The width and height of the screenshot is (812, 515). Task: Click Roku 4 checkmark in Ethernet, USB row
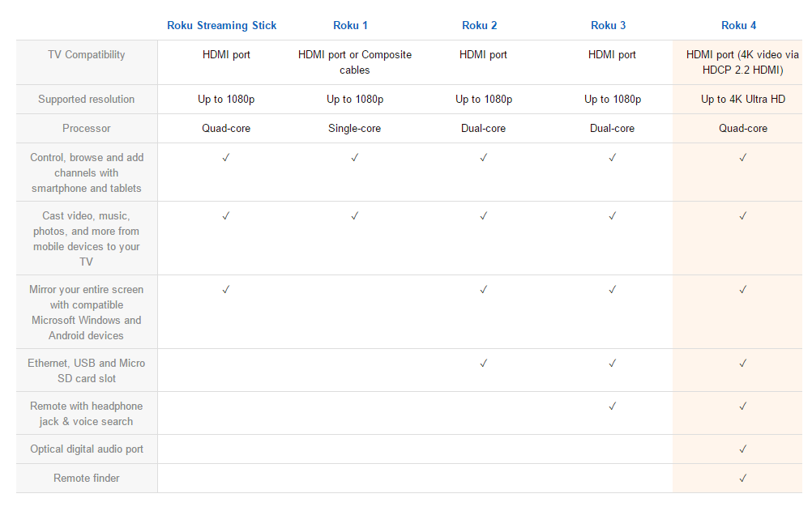click(x=742, y=364)
